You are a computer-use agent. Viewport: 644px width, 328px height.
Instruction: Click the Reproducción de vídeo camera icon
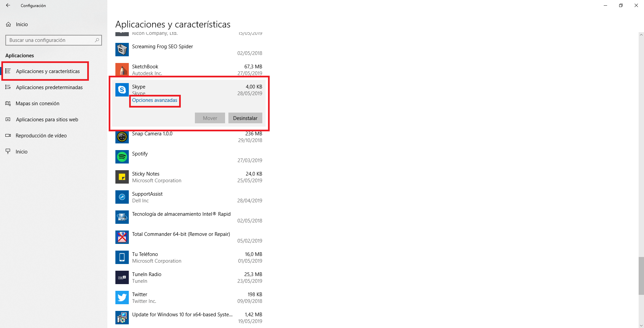[x=8, y=135]
